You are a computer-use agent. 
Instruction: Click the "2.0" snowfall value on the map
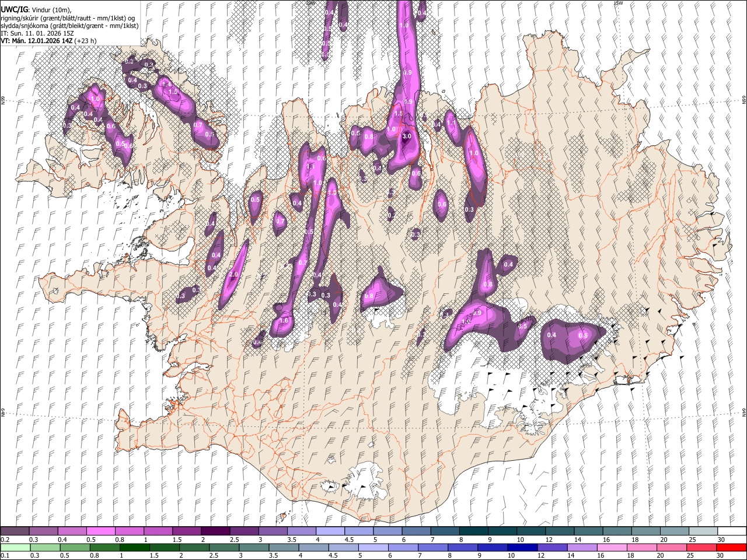click(233, 275)
